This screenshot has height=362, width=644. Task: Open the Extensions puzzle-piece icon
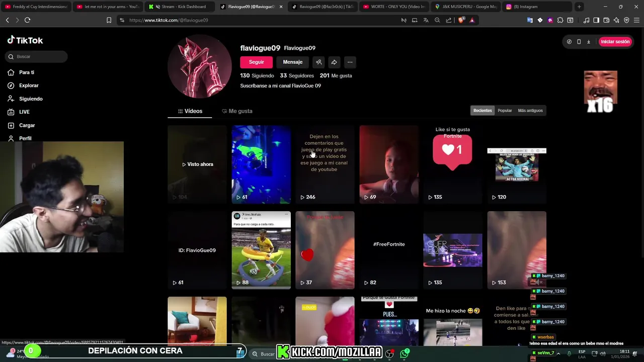[560, 20]
